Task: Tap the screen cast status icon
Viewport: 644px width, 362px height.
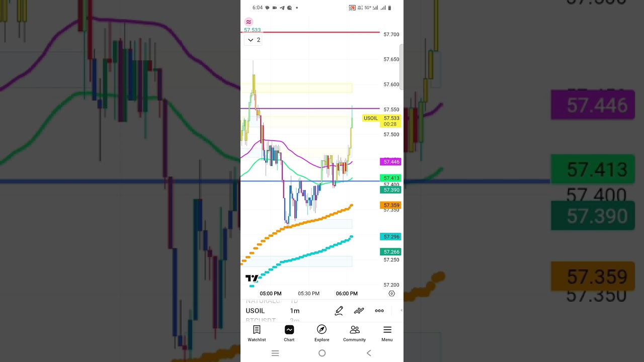Action: click(352, 8)
